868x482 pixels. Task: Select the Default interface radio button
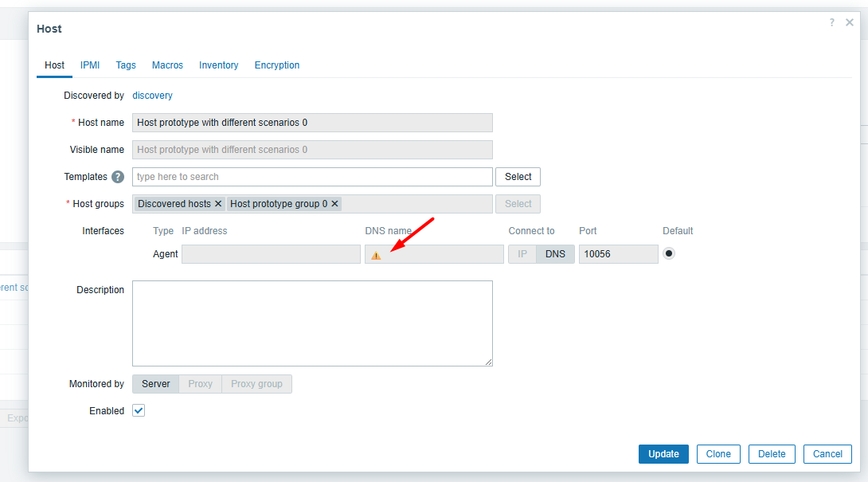tap(669, 254)
